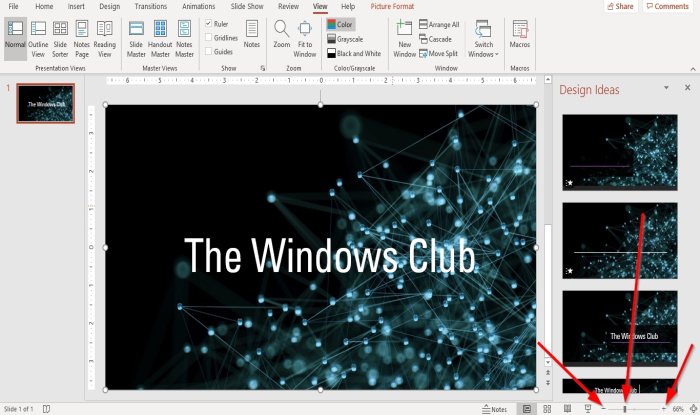Switch to the Review tab
700x415 pixels.
(288, 6)
